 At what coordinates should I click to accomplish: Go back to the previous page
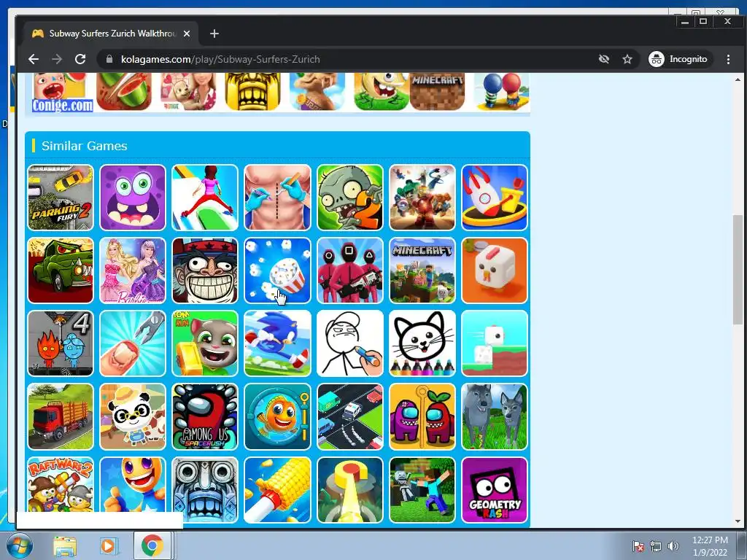[x=34, y=59]
